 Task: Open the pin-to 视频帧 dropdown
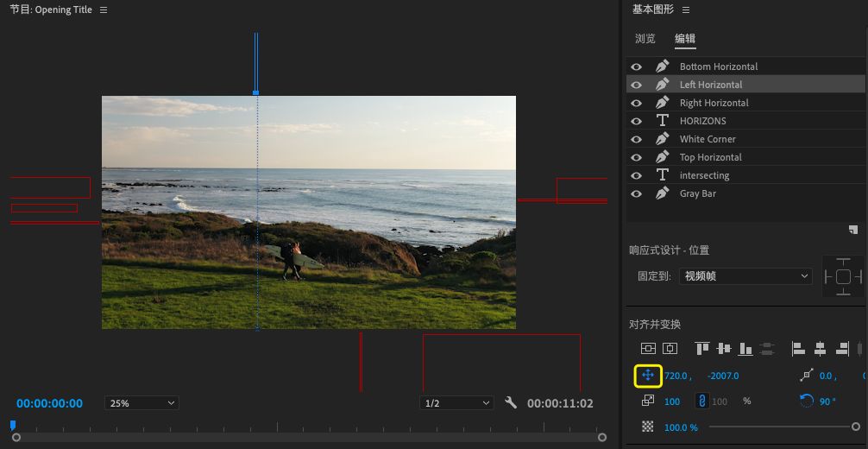[x=745, y=276]
